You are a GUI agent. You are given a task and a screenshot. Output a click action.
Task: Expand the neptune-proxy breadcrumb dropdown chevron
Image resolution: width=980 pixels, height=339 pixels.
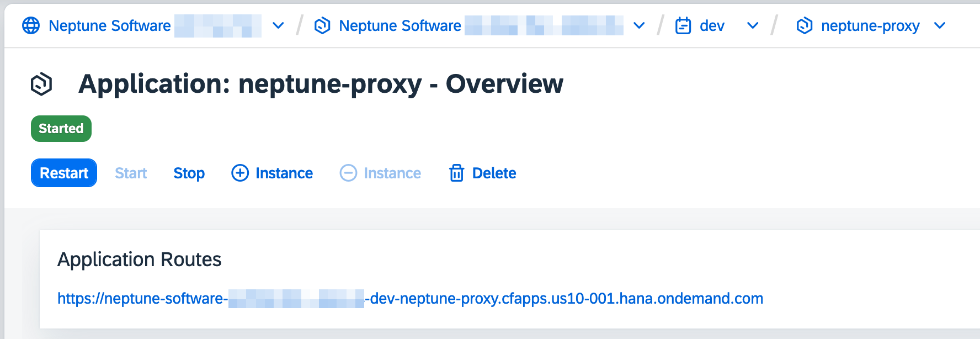click(940, 25)
